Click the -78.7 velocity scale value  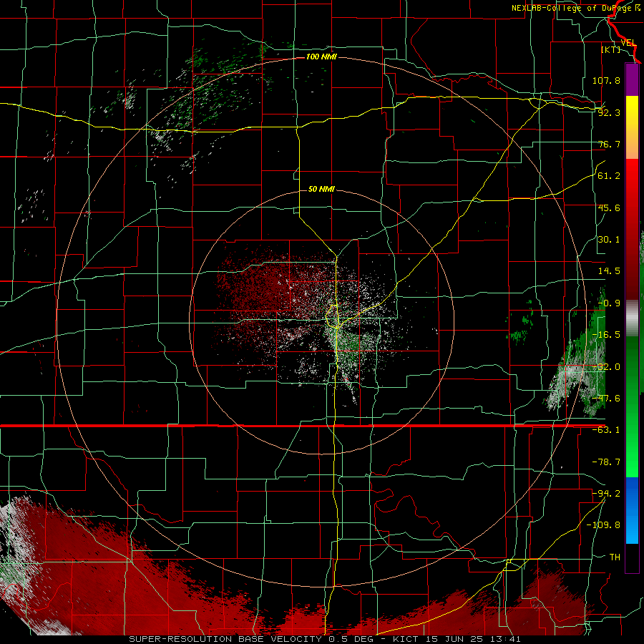click(x=606, y=462)
